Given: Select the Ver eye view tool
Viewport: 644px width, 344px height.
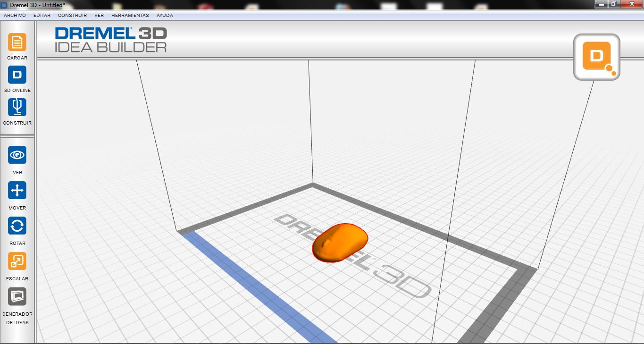Looking at the screenshot, I should (17, 155).
